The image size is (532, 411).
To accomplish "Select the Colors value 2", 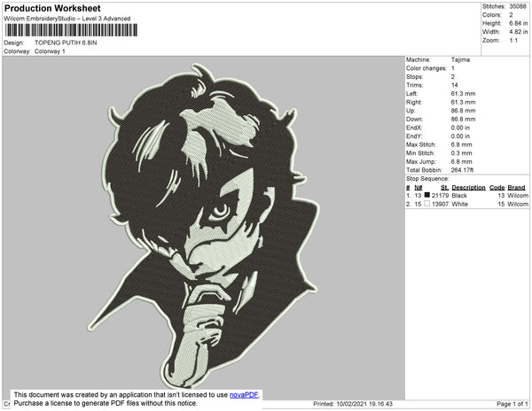I will [511, 15].
